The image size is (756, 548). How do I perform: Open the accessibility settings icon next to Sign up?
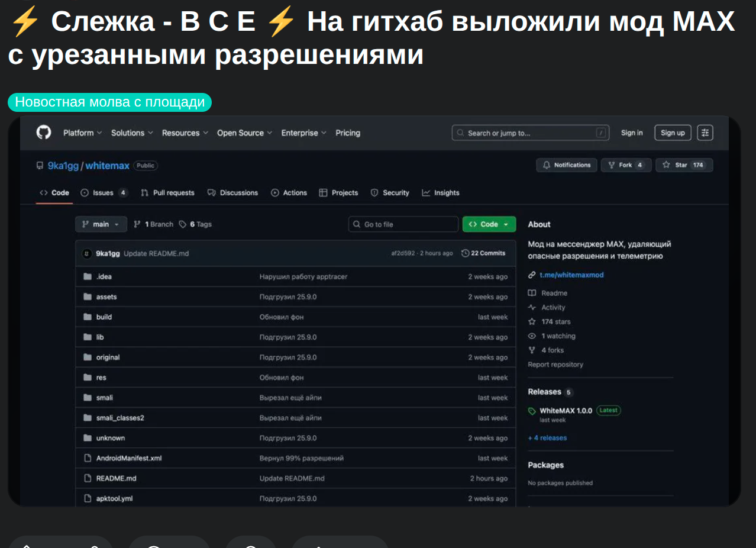tap(705, 133)
